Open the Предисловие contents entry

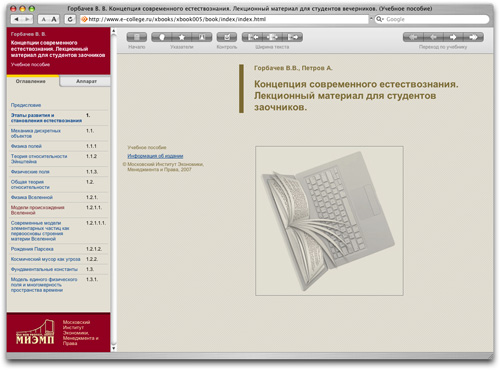[x=26, y=105]
